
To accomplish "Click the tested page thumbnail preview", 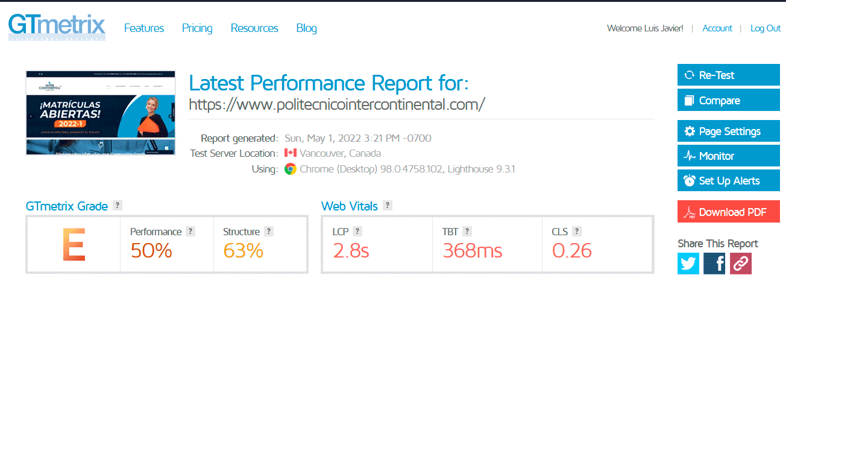I will (100, 112).
